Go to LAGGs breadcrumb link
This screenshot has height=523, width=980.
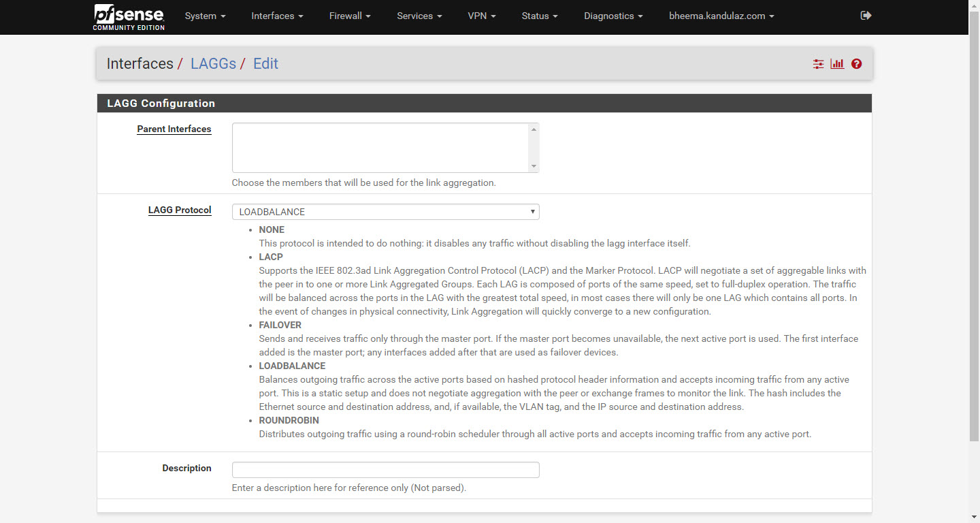click(x=213, y=64)
